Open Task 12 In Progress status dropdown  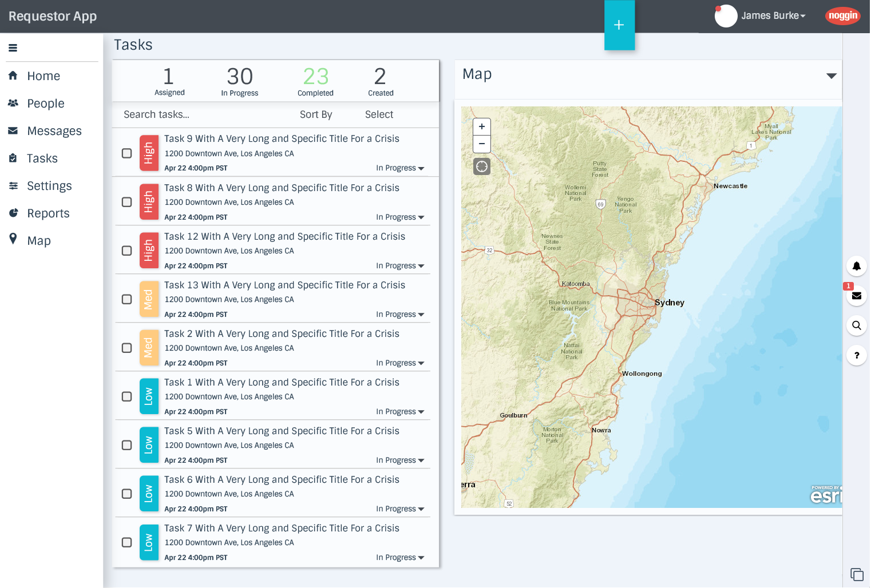point(400,266)
